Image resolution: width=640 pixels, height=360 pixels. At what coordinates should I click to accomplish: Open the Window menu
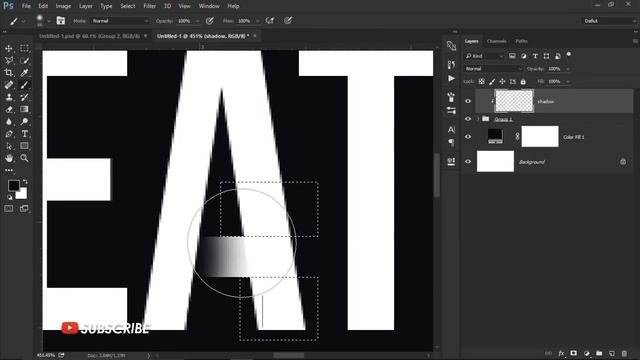[209, 6]
